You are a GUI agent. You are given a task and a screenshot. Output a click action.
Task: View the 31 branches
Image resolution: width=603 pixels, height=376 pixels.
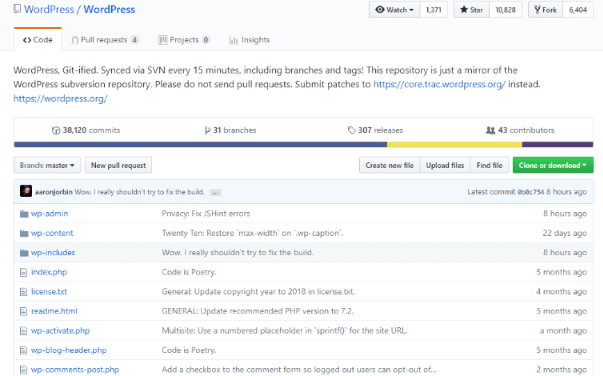[230, 131]
